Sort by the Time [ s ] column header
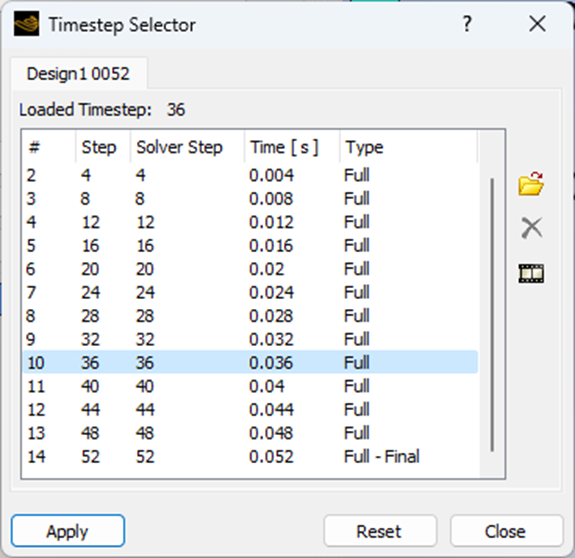The width and height of the screenshot is (575, 558). click(292, 147)
